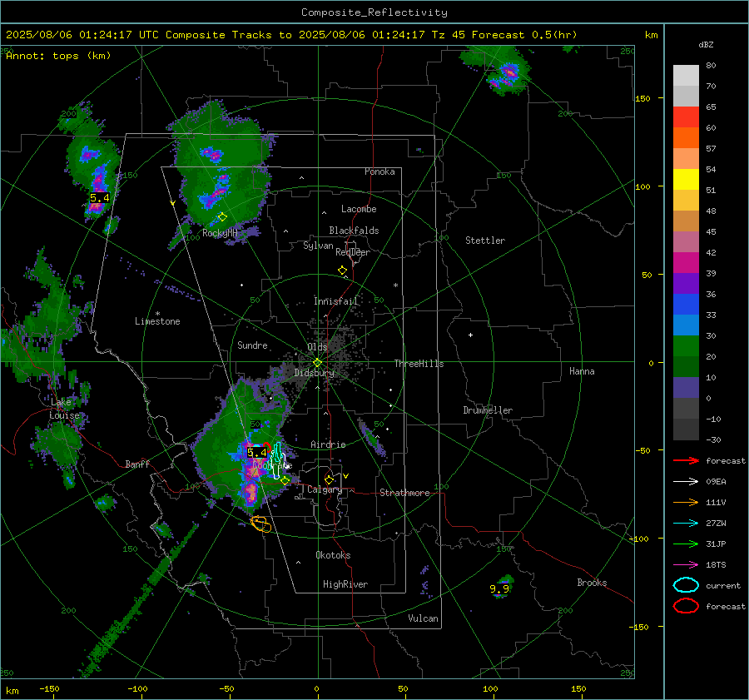Screen dimensions: 749x700
Task: Click the Sundre town label
Action: click(252, 345)
